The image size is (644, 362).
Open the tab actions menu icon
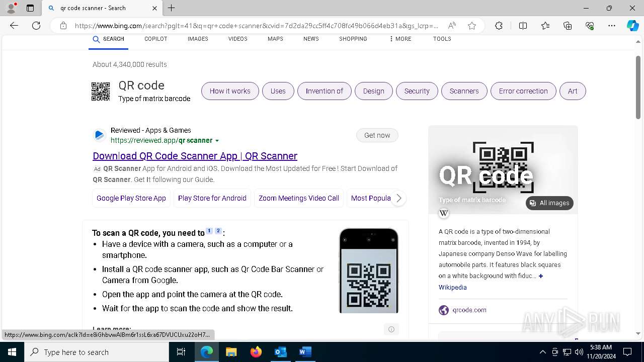coord(30,8)
